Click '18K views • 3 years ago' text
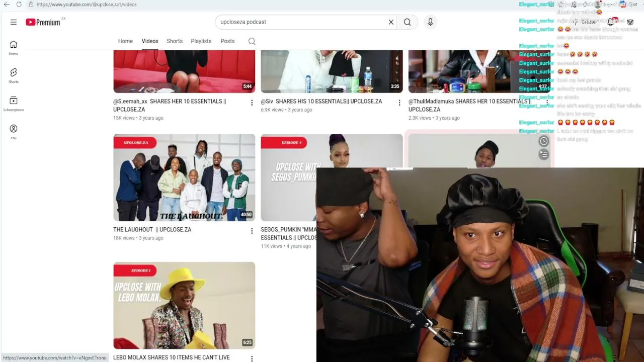This screenshot has height=362, width=644. 138,238
